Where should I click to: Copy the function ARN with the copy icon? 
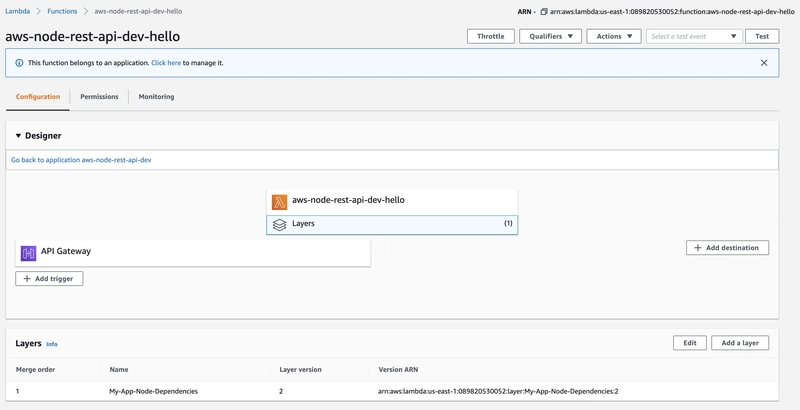(544, 11)
